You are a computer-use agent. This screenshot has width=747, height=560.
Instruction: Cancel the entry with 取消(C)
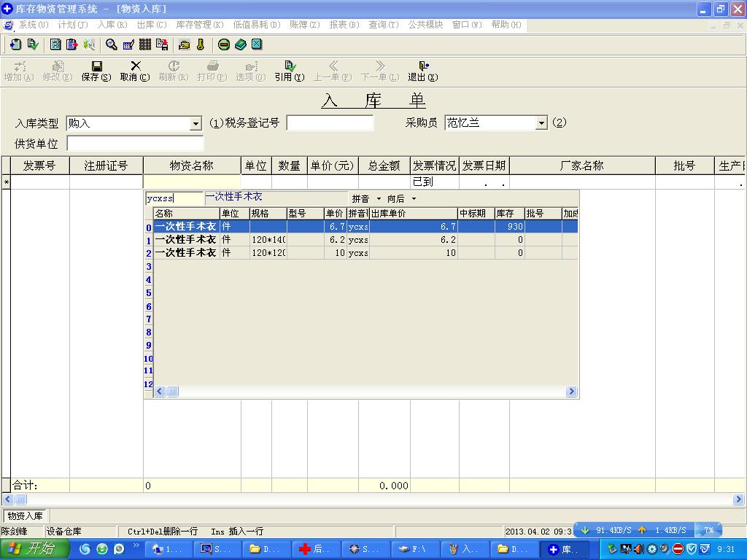click(x=135, y=71)
